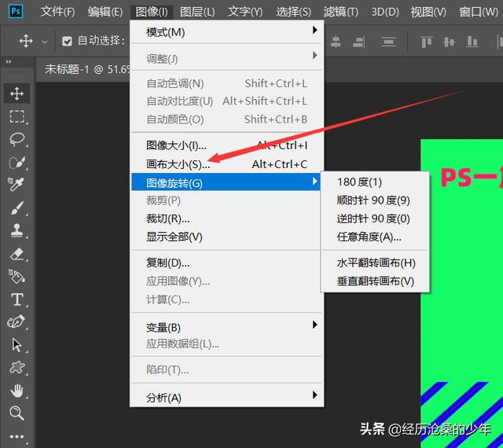Choose 水平翻转画布(H)
Viewport: 503px width, 448px height.
[x=375, y=263]
